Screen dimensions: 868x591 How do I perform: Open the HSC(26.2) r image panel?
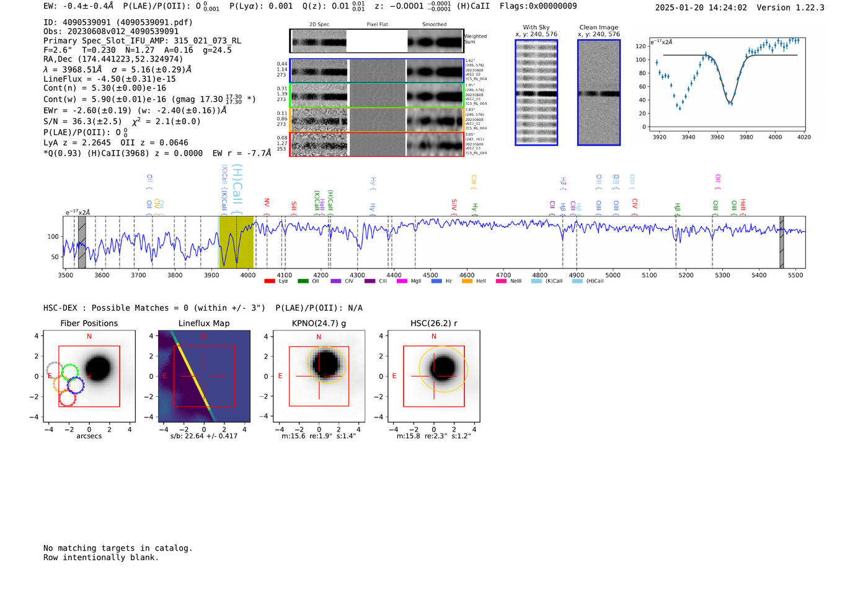[x=434, y=376]
